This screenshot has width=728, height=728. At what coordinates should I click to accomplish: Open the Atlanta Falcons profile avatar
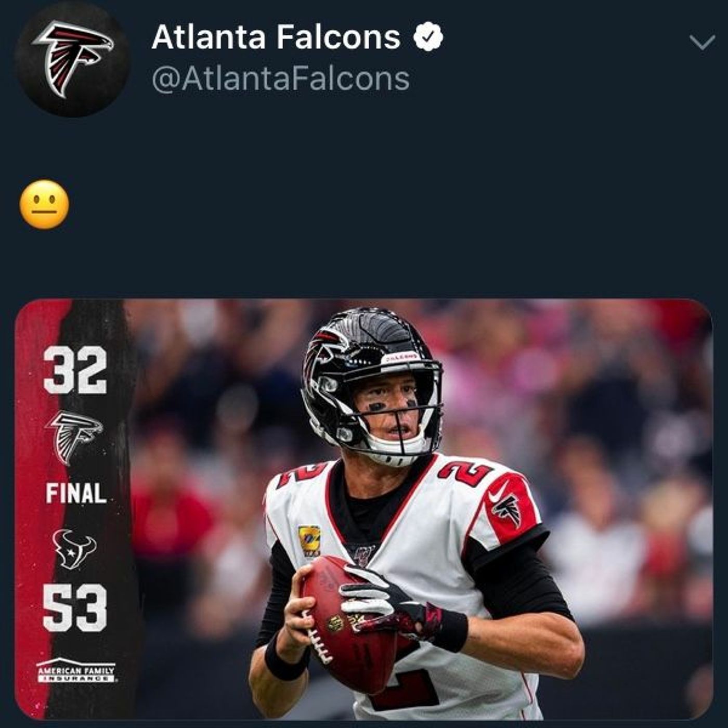[x=72, y=59]
